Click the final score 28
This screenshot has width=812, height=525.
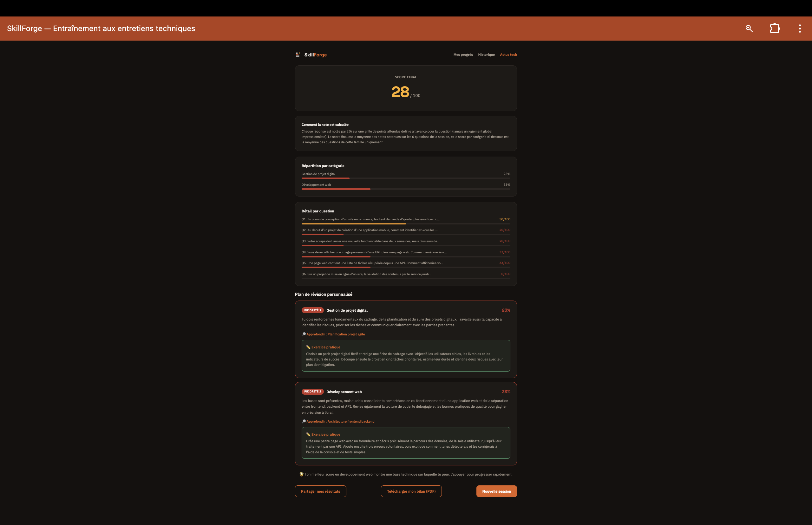coord(400,92)
